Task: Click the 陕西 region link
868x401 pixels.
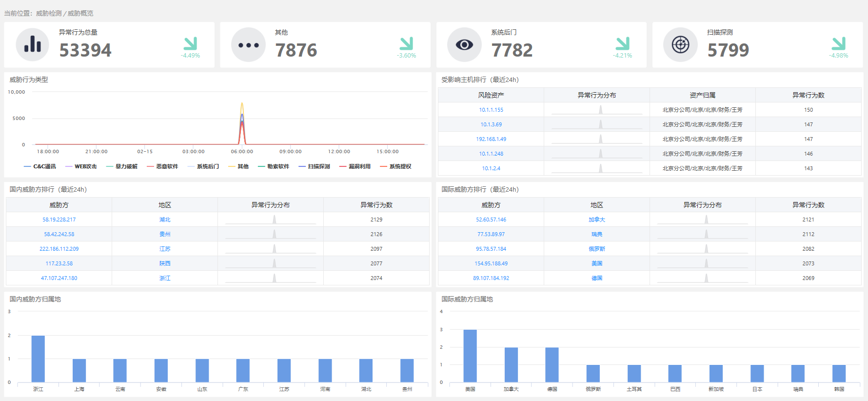Action: tap(165, 263)
